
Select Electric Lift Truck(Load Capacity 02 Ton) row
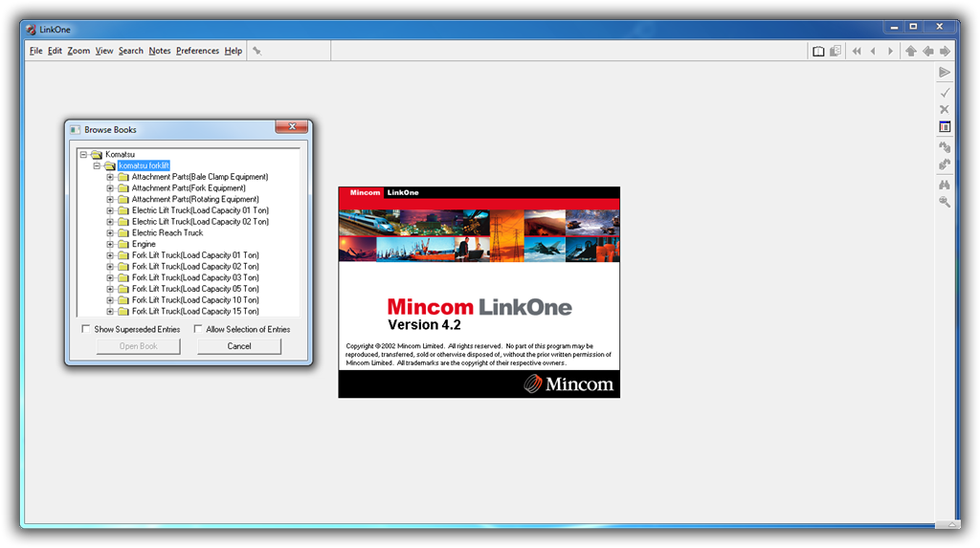pos(200,222)
